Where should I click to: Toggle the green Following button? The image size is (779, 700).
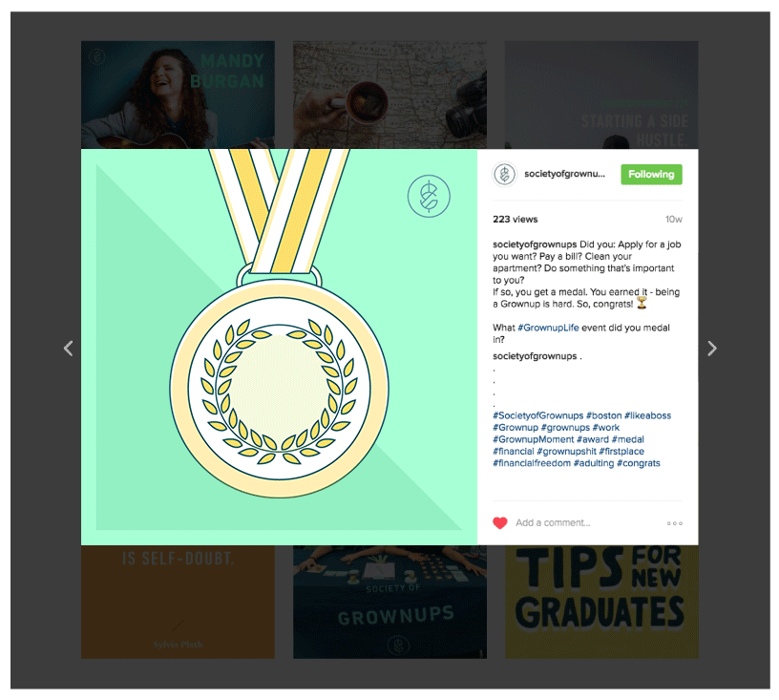coord(651,175)
